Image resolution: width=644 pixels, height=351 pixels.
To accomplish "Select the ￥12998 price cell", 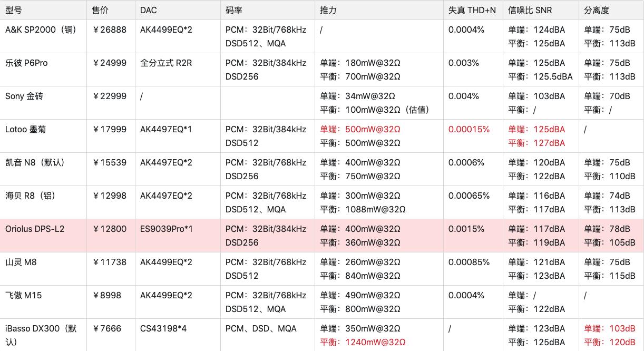I will [x=109, y=196].
